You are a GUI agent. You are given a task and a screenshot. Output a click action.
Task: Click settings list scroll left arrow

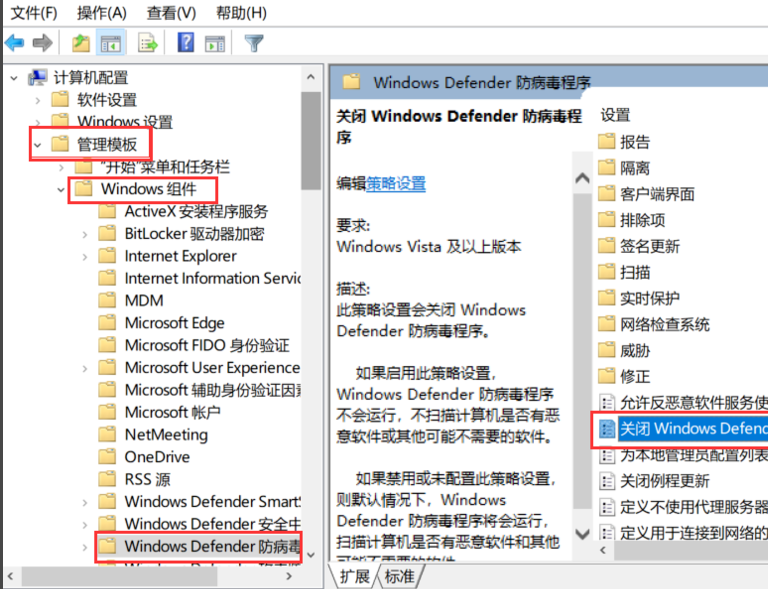[603, 550]
